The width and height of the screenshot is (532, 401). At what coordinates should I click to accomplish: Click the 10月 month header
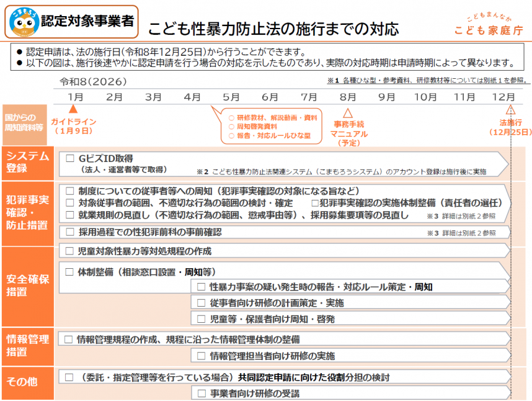[x=425, y=97]
